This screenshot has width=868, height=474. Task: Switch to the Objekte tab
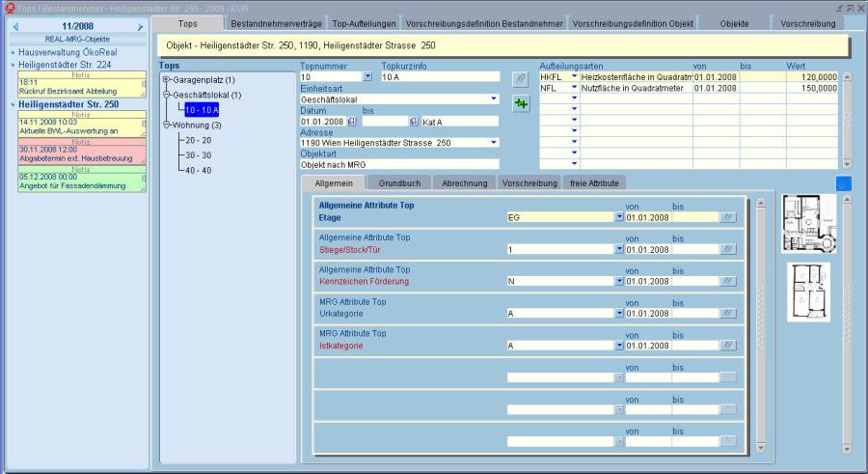[x=735, y=24]
